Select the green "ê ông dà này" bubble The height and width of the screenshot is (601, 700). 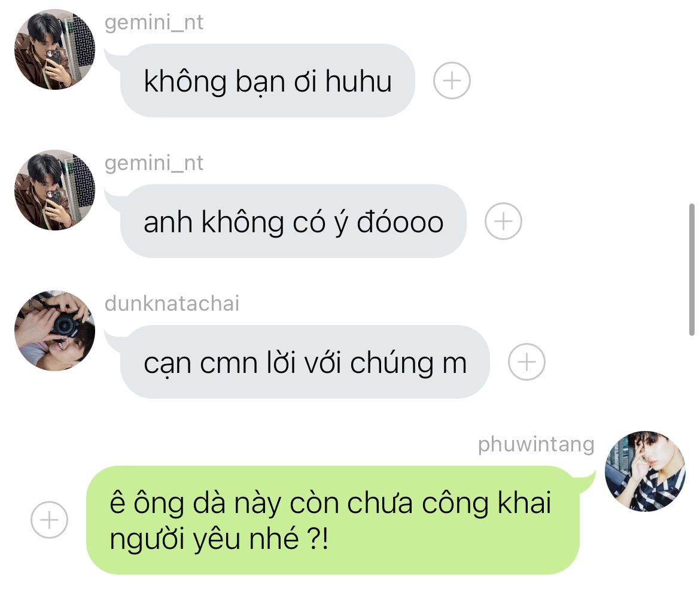click(333, 520)
